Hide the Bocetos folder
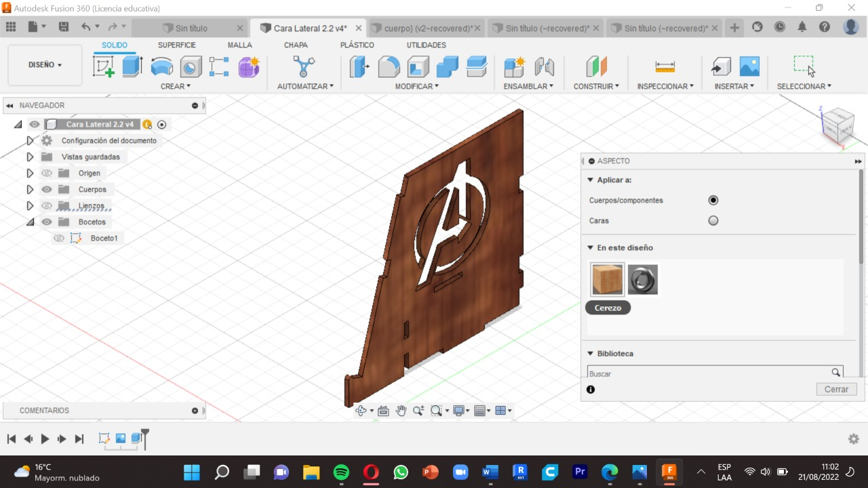Screen dimensions: 868x488 tap(47, 222)
